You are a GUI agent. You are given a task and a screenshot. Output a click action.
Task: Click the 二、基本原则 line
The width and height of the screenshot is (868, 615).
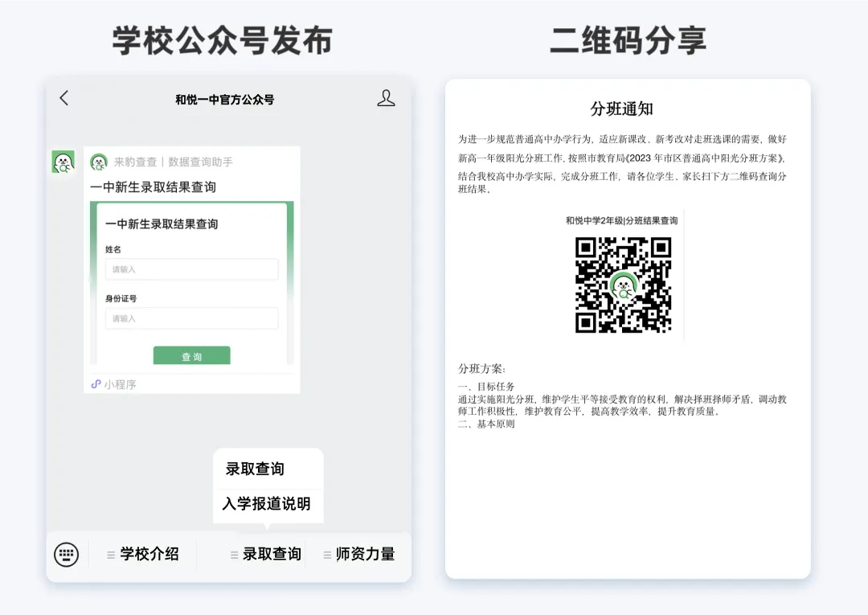point(486,424)
